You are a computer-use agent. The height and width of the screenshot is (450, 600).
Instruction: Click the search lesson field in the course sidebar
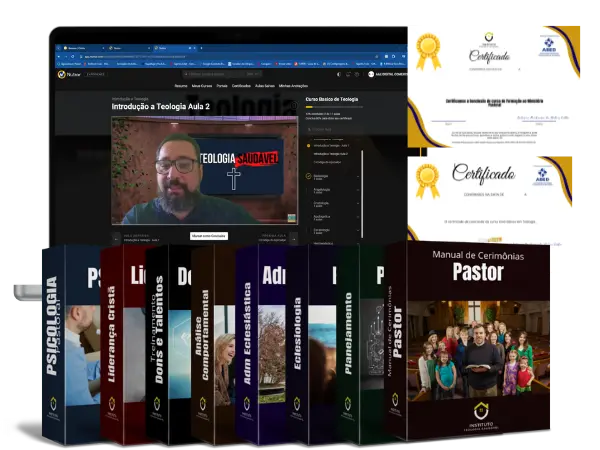[x=334, y=130]
